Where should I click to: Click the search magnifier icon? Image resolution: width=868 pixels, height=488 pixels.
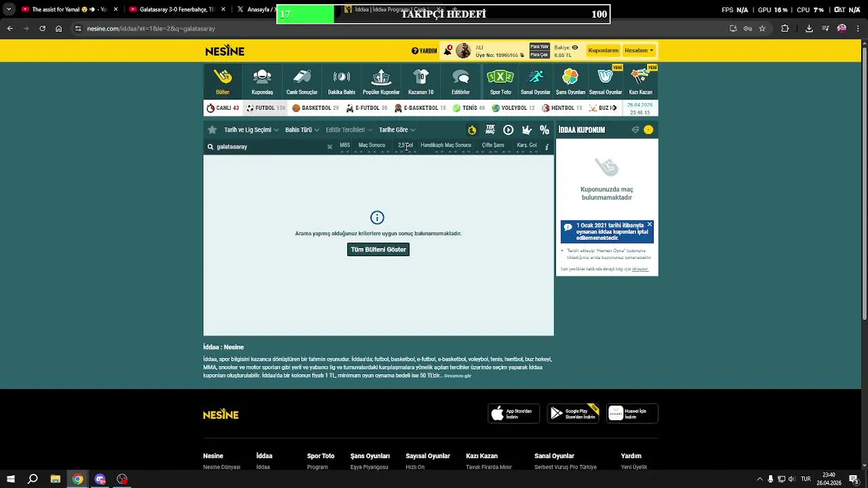click(x=210, y=146)
